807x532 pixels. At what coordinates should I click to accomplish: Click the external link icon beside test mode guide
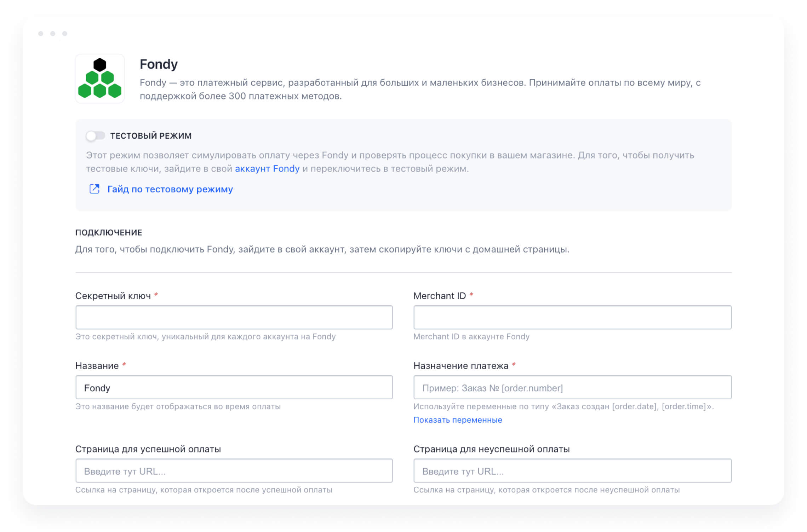point(94,189)
